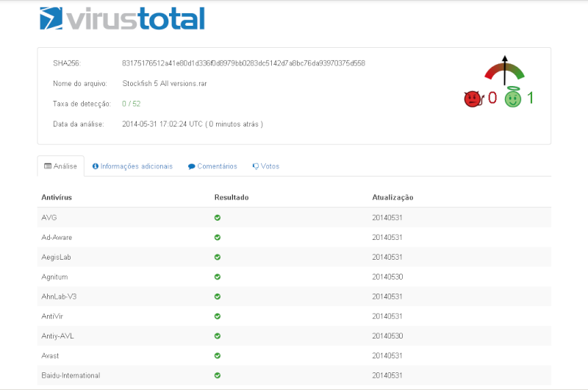Viewport: 588px width, 390px height.
Task: Click the red malicious vote count 0
Action: pos(492,98)
